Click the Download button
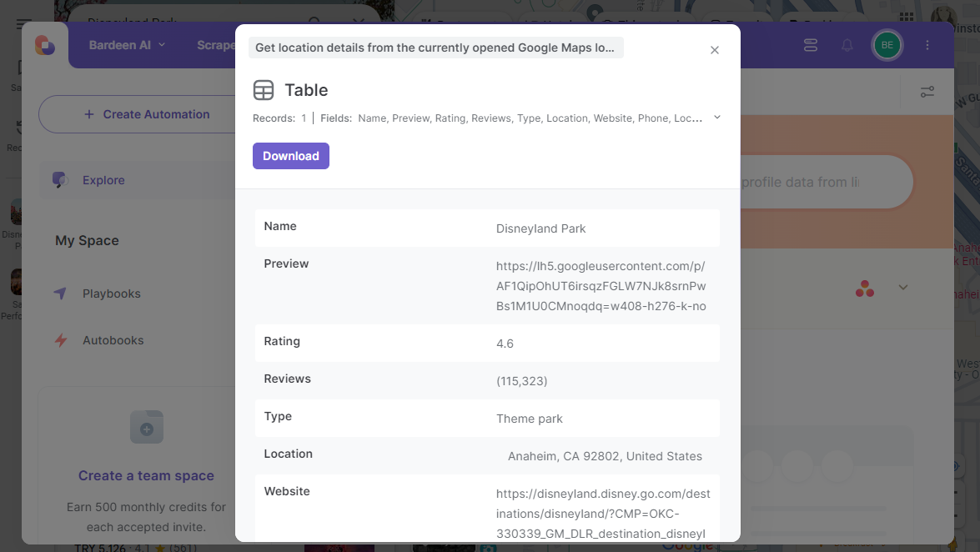 tap(290, 156)
